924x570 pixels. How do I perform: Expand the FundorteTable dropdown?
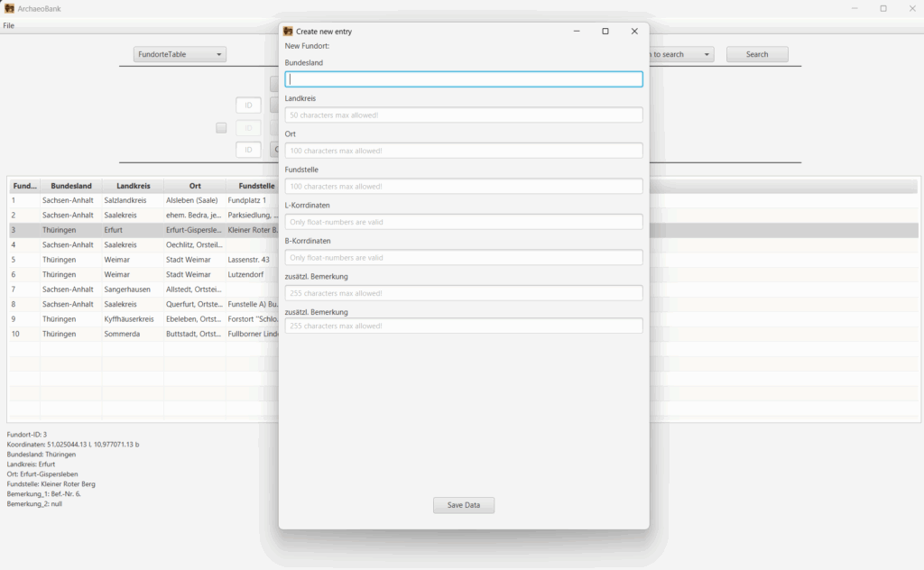click(180, 55)
